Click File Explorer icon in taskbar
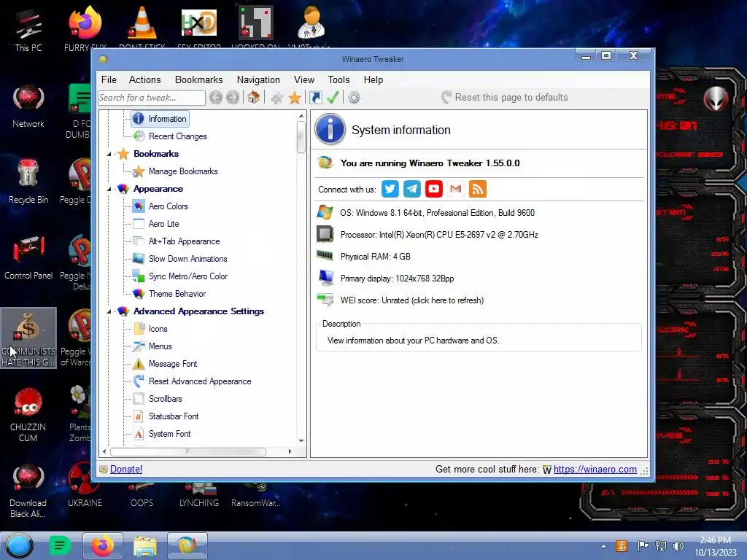Viewport: 747px width, 560px height. [x=145, y=545]
